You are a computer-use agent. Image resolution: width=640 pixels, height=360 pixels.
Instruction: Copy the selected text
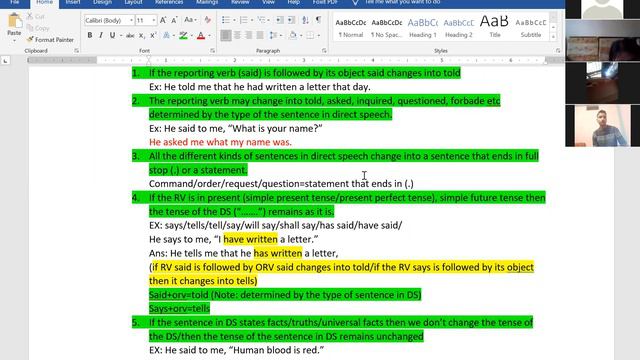(x=38, y=28)
